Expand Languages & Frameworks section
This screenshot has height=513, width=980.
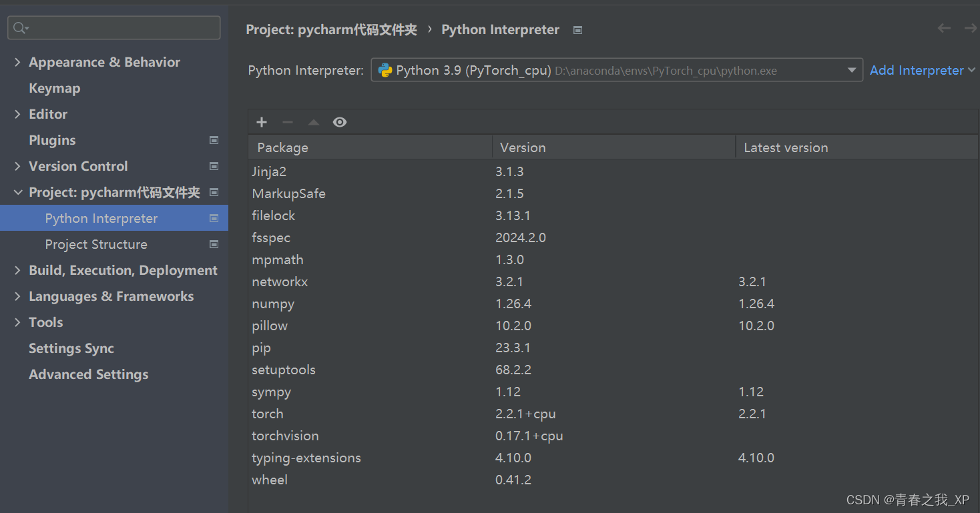click(17, 296)
